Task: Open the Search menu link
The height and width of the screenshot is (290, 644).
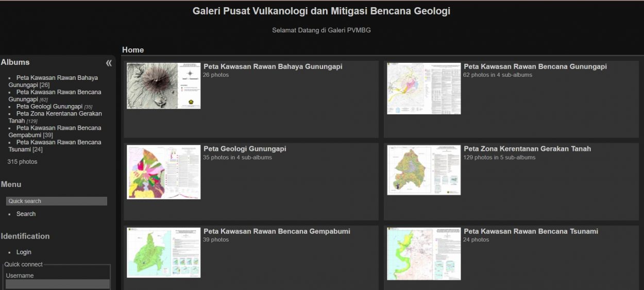Action: click(26, 214)
